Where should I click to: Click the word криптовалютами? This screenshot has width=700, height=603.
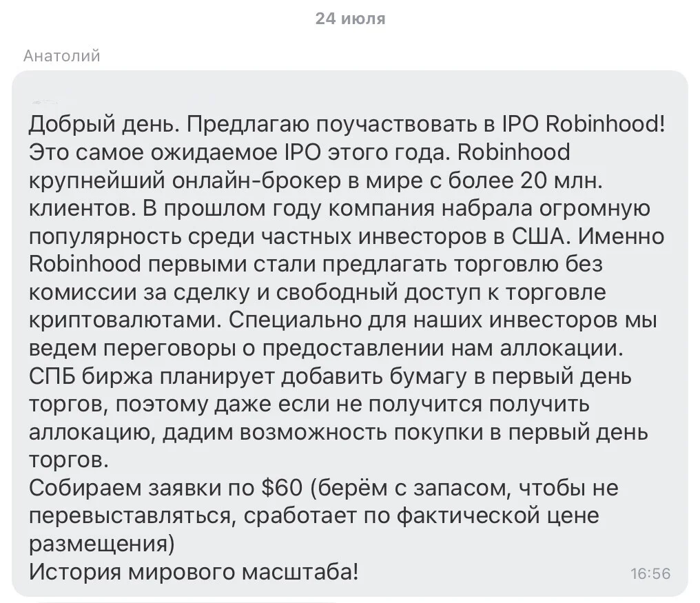point(125,320)
